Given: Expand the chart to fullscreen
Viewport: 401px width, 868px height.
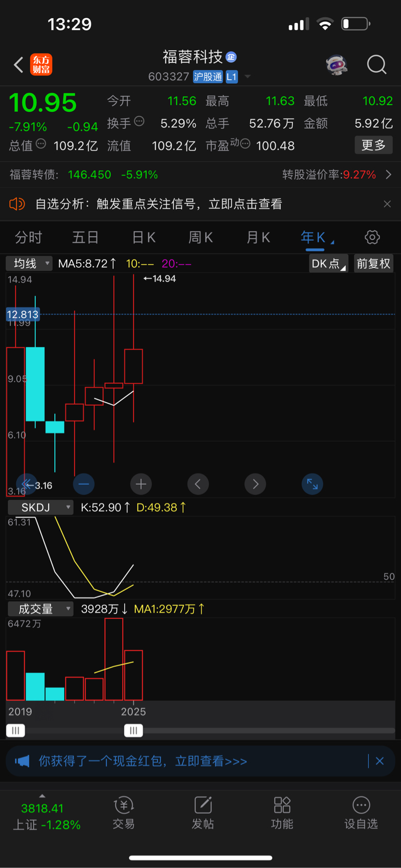Looking at the screenshot, I should click(x=312, y=484).
